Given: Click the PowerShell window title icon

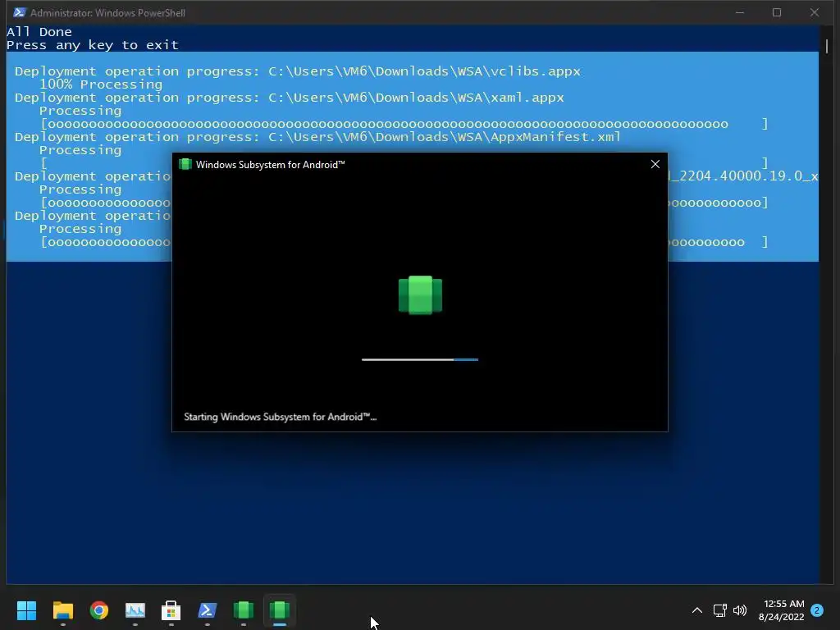Looking at the screenshot, I should tap(20, 12).
